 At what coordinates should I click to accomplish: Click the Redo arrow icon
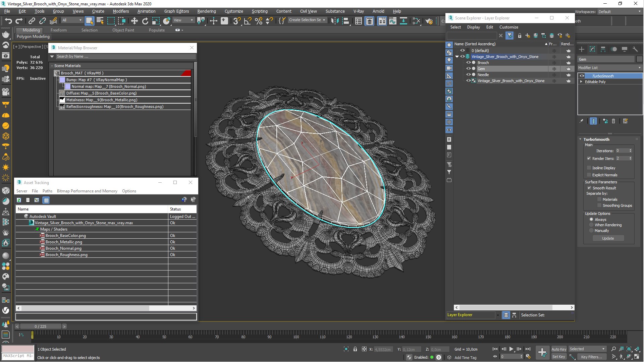click(19, 21)
